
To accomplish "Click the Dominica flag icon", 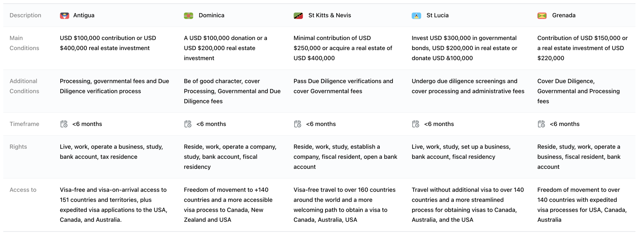I will point(188,16).
